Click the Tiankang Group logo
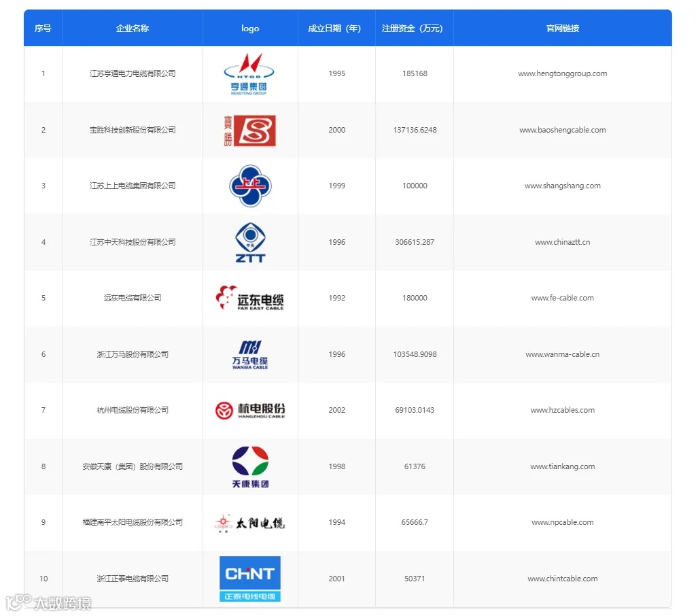Screen dimensions: 698x616 tap(250, 467)
